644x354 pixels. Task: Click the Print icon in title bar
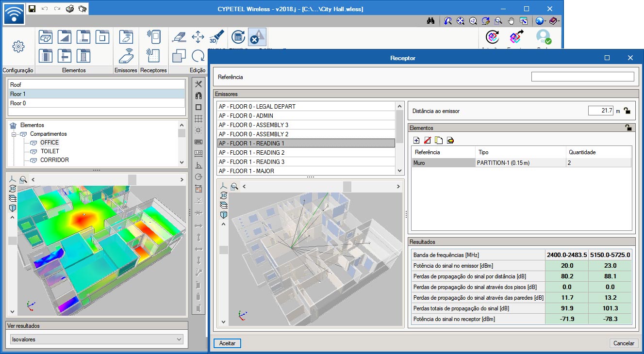point(70,9)
